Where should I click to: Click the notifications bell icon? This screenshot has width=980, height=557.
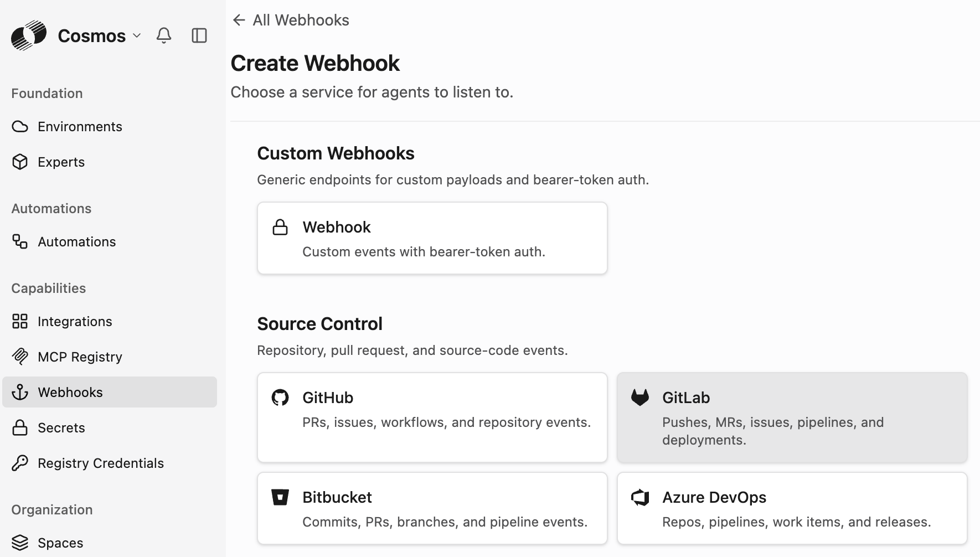(x=164, y=35)
